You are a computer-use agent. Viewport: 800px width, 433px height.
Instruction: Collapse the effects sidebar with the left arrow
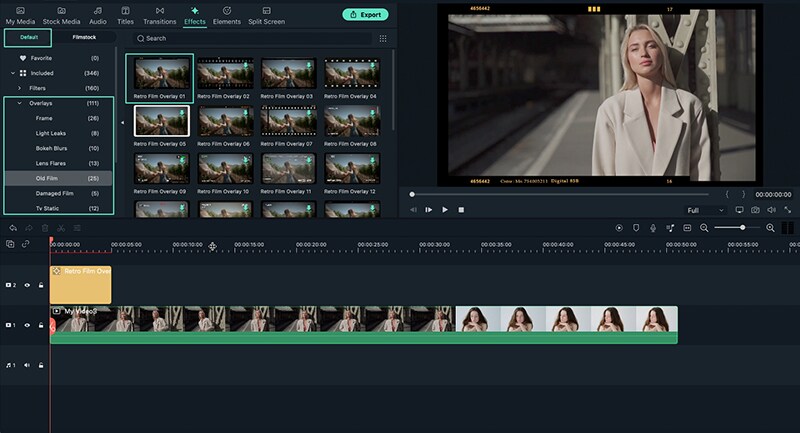pos(122,122)
